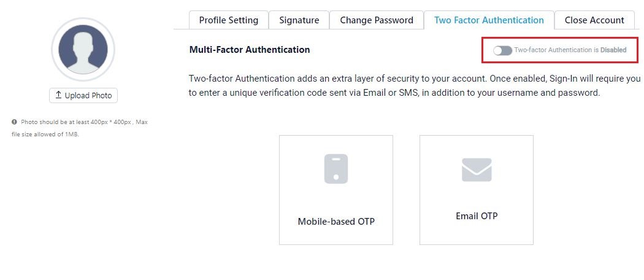Click the Multi-Factor Authentication heading

click(250, 50)
